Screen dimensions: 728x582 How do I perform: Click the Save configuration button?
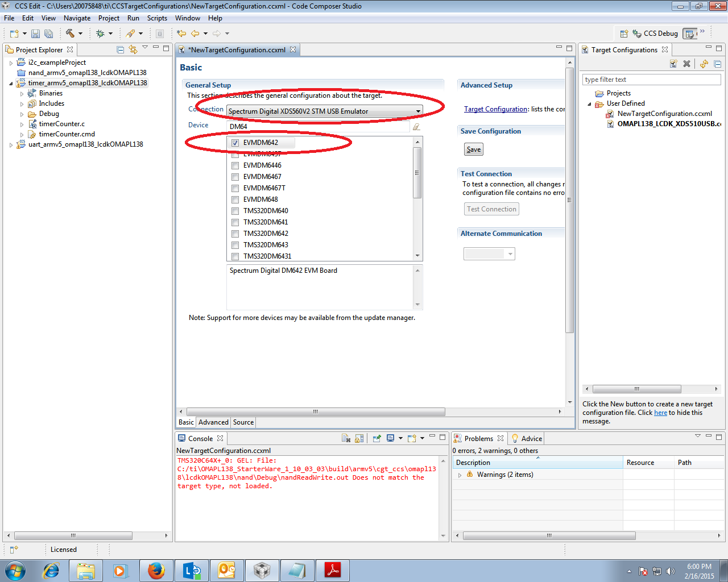click(474, 149)
